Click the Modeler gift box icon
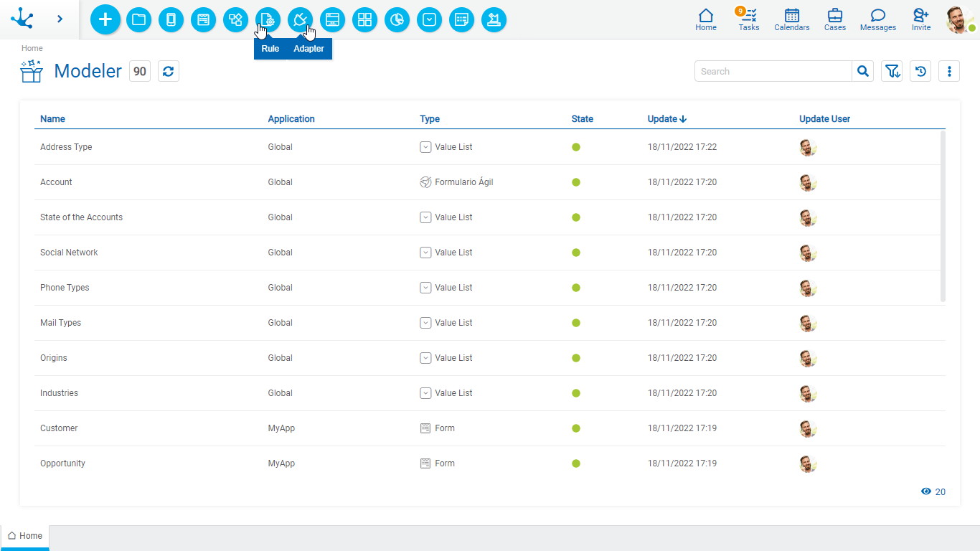Image resolution: width=980 pixels, height=551 pixels. [32, 71]
